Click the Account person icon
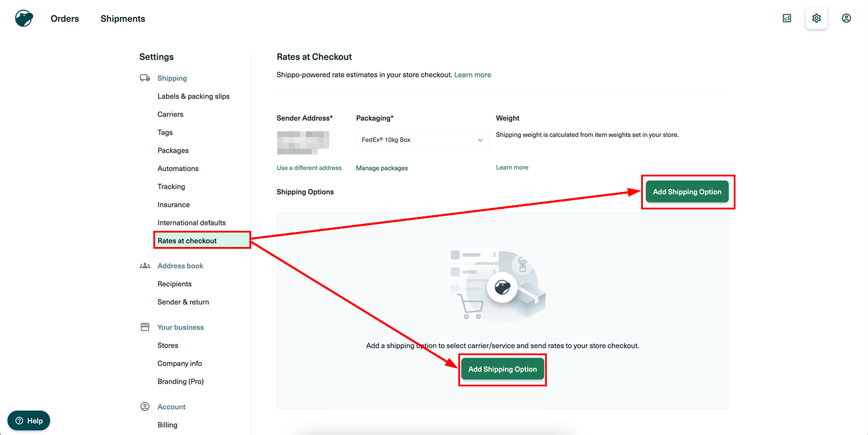This screenshot has width=868, height=435. click(x=145, y=407)
